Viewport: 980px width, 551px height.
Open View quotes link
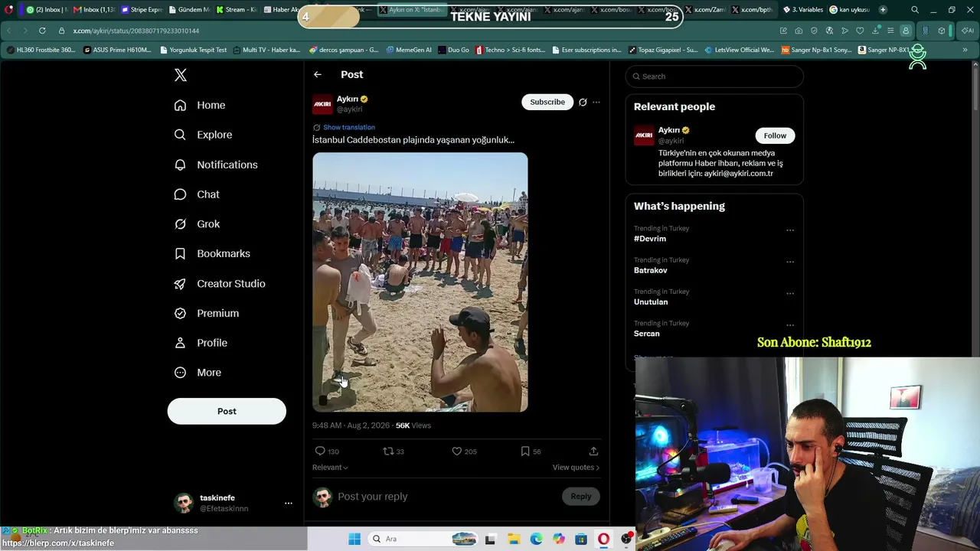point(576,468)
